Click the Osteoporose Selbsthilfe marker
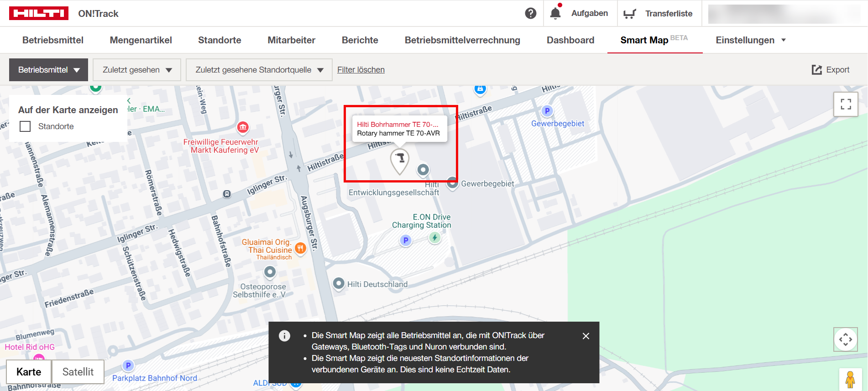868x391 pixels. point(270,272)
